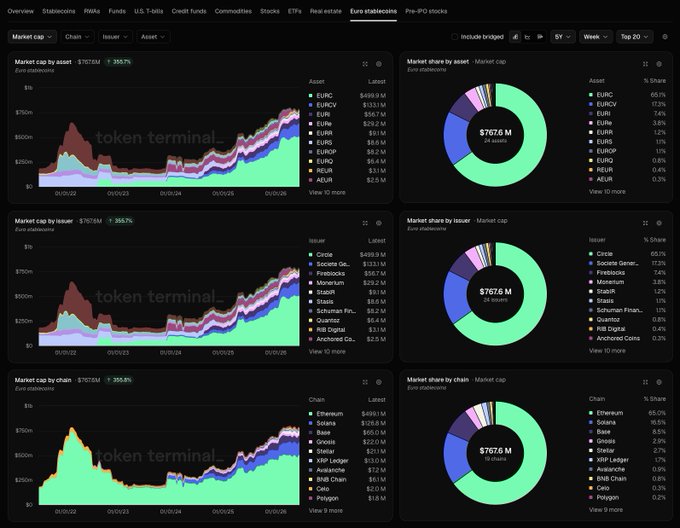Switch to the Pre-IPO stocks tab
The height and width of the screenshot is (528, 680).
426,11
